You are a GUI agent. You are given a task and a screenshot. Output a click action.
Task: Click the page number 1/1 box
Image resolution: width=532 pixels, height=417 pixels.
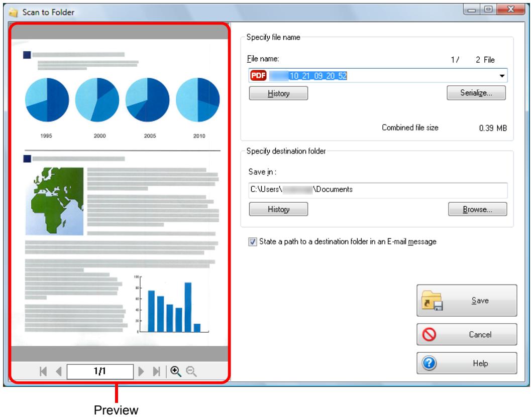(x=100, y=371)
